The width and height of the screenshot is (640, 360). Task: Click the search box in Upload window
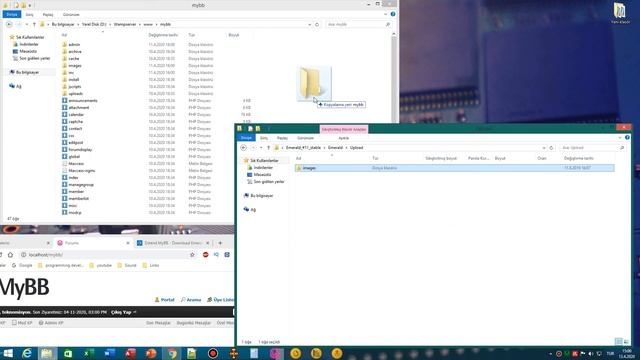(592, 148)
